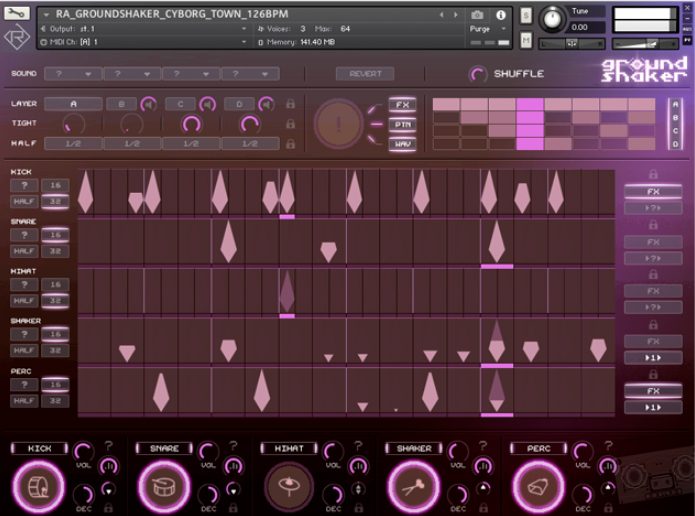The width and height of the screenshot is (695, 516).
Task: Mute layer C speaker toggle
Action: pos(207,104)
